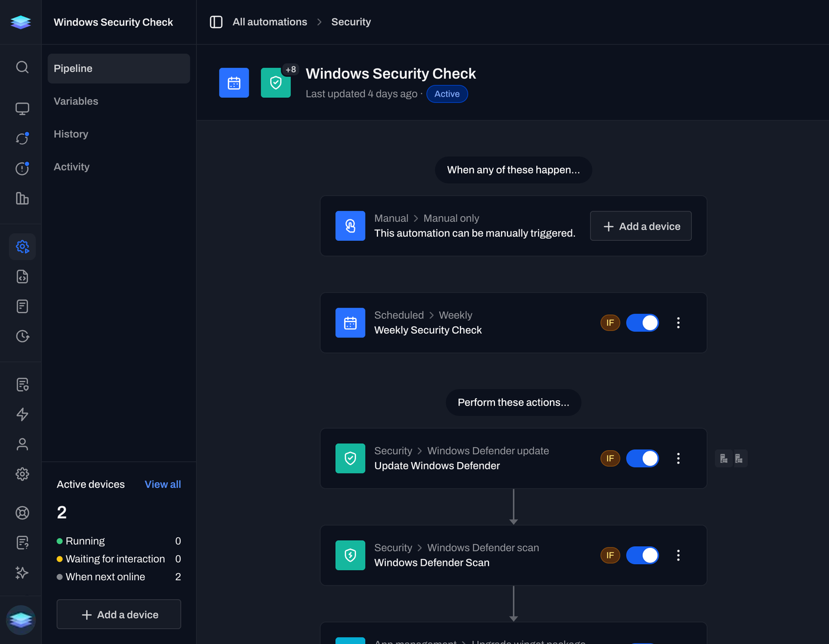The image size is (829, 644).
Task: Click the blue calendar header icon
Action: 234,83
